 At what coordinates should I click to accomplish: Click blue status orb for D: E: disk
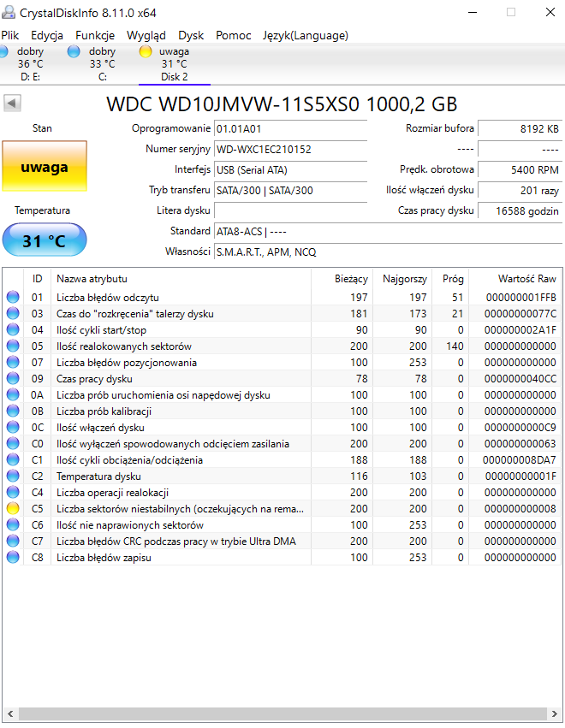coord(3,51)
